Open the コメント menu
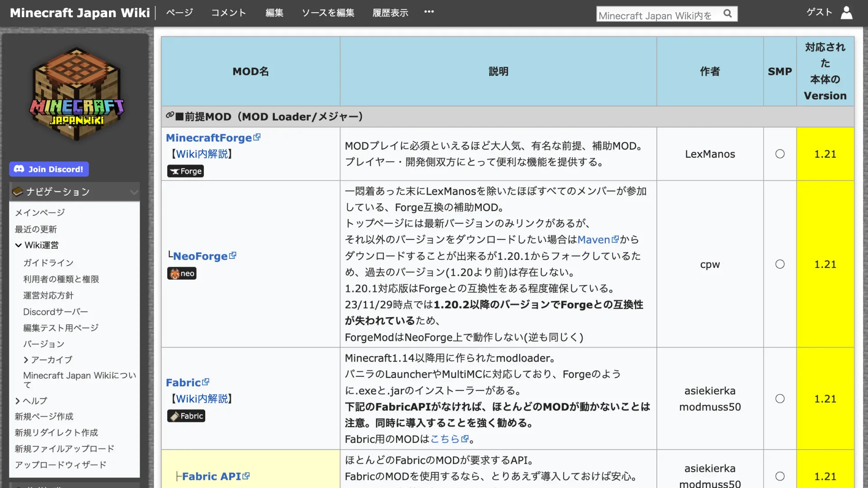The height and width of the screenshot is (488, 868). (x=229, y=13)
